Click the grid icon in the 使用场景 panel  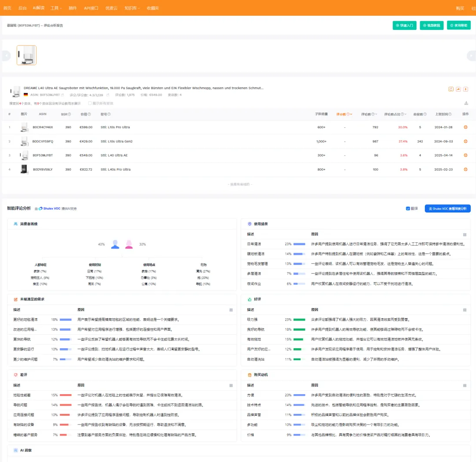tap(465, 235)
